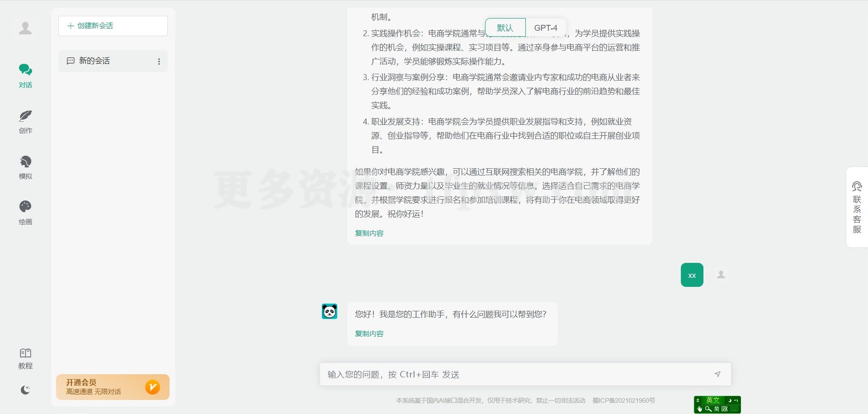868x414 pixels.
Task: Switch 英文 input mode in IME bar
Action: 712,400
